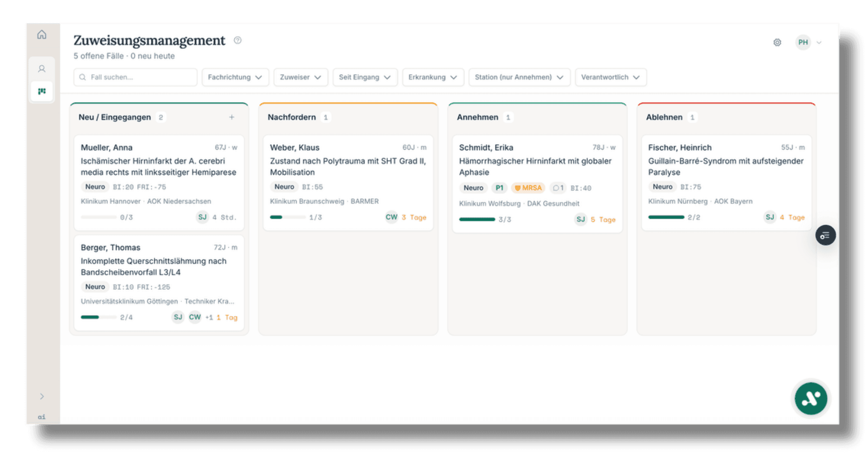Image resolution: width=868 pixels, height=461 pixels.
Task: Click the 2/4 progress bar on Berger card
Action: coord(99,317)
